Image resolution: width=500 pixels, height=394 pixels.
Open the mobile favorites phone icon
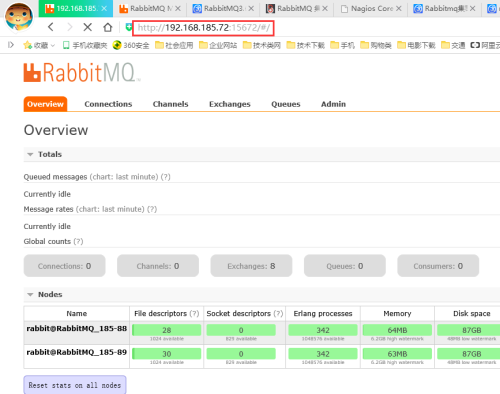[x=66, y=45]
